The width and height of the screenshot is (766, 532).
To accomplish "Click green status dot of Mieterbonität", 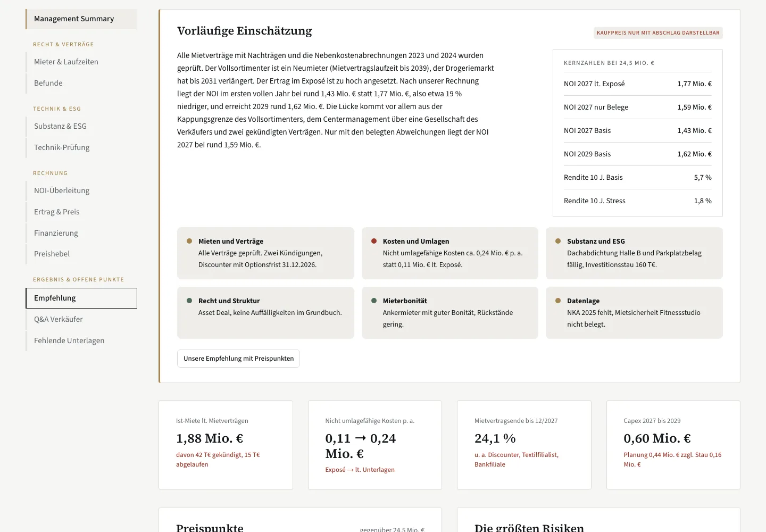I will click(374, 301).
